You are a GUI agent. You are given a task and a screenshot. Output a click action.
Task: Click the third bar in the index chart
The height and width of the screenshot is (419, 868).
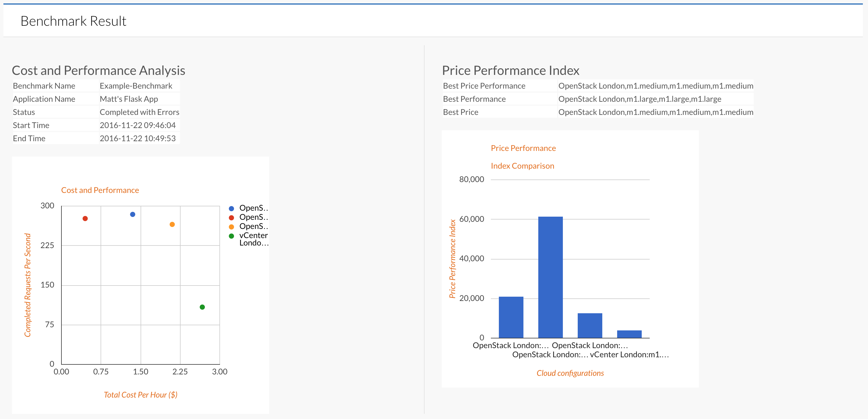point(590,325)
